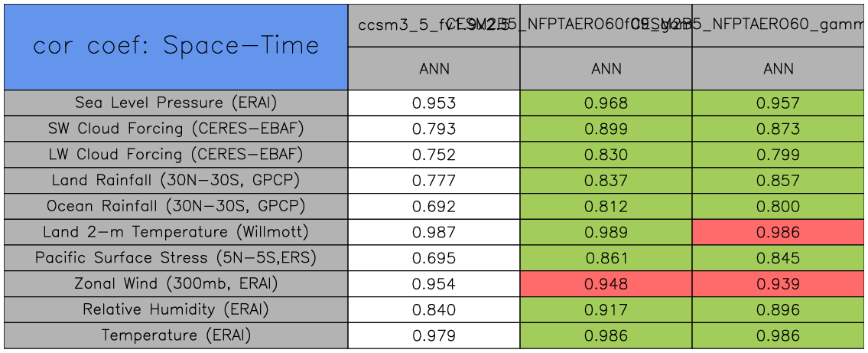The height and width of the screenshot is (353, 868).
Task: Click the "cor coef: Space-Time" title cell
Action: [176, 47]
